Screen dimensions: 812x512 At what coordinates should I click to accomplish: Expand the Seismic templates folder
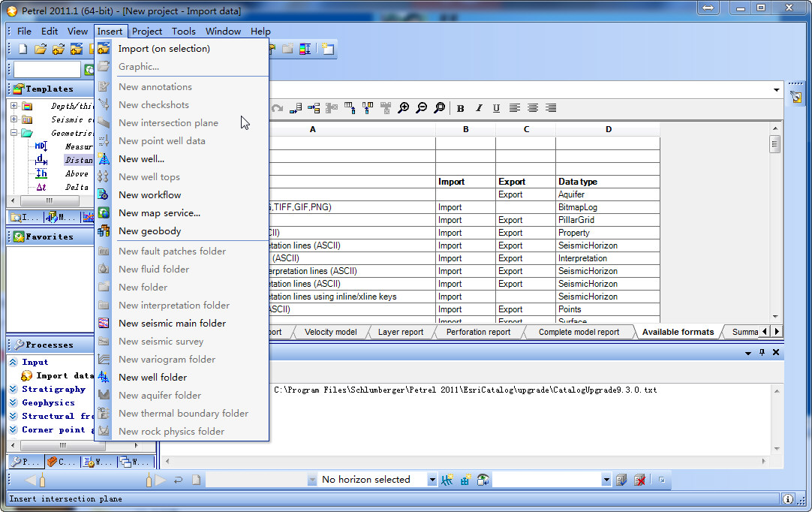coord(14,119)
